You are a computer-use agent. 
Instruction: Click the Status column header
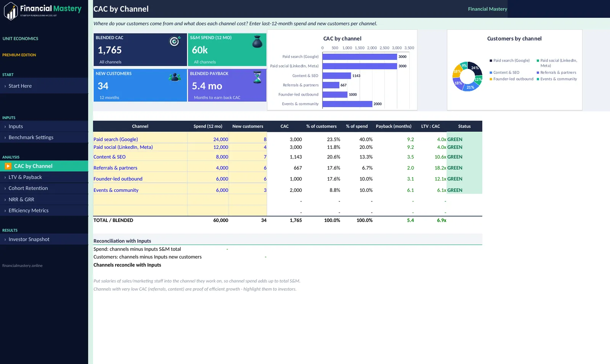click(x=464, y=126)
